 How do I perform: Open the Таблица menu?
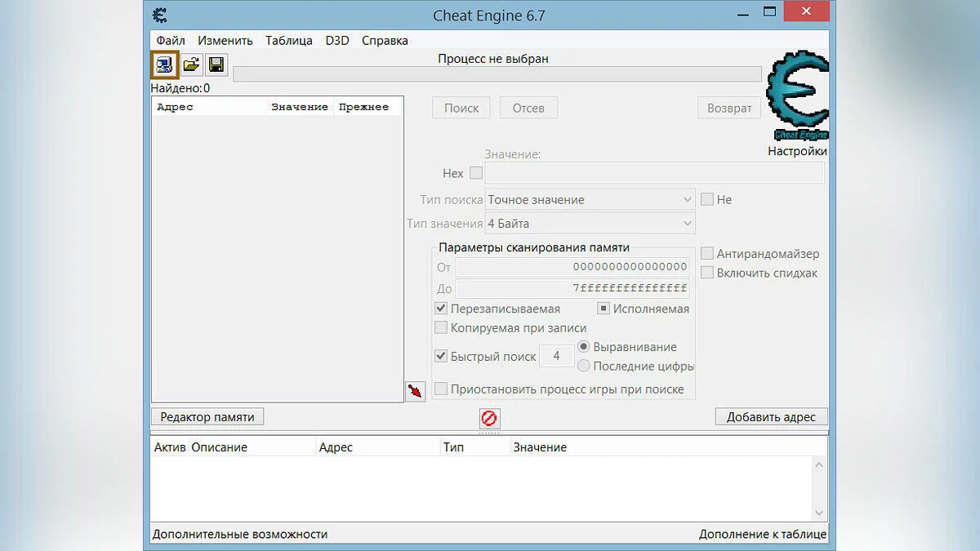289,40
